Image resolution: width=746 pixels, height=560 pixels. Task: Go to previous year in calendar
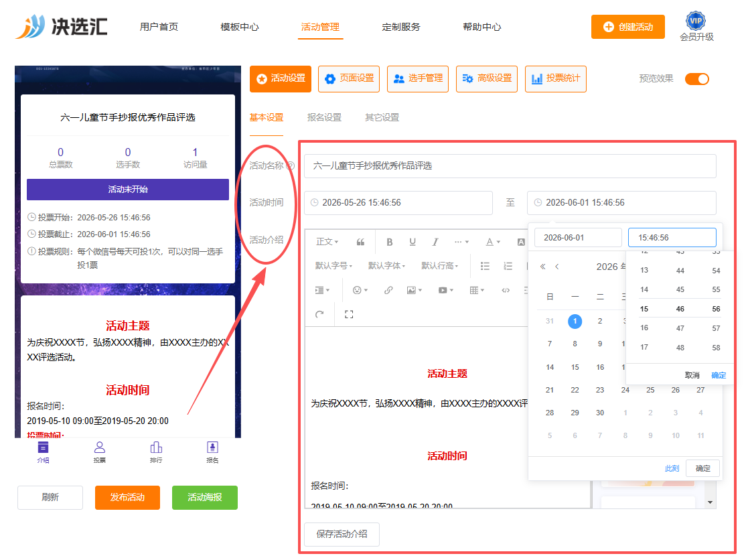click(x=543, y=267)
